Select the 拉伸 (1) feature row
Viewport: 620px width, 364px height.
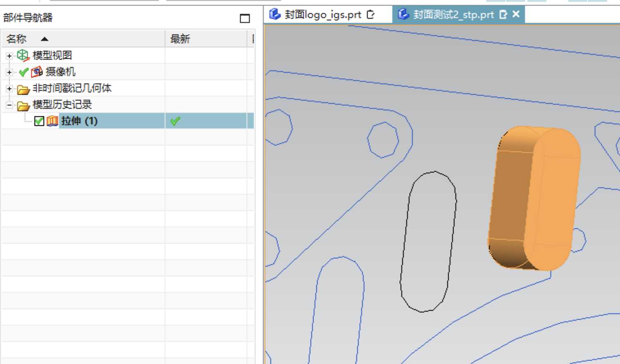[x=127, y=121]
